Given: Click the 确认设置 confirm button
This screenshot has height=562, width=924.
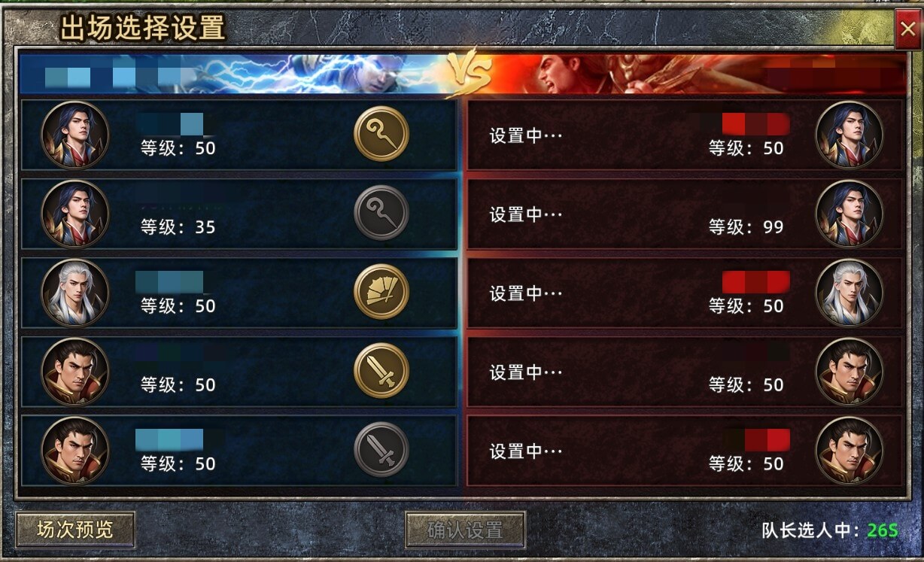Looking at the screenshot, I should tap(465, 530).
